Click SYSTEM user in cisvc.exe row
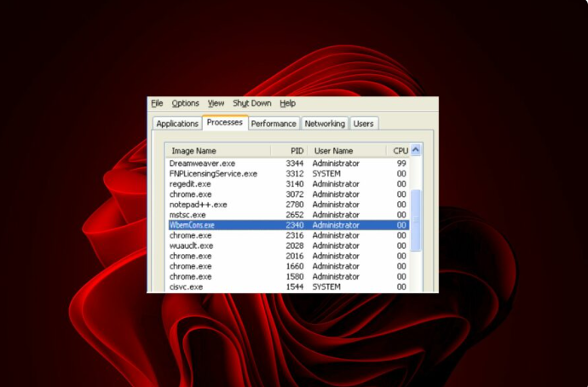588x387 pixels. (x=326, y=287)
